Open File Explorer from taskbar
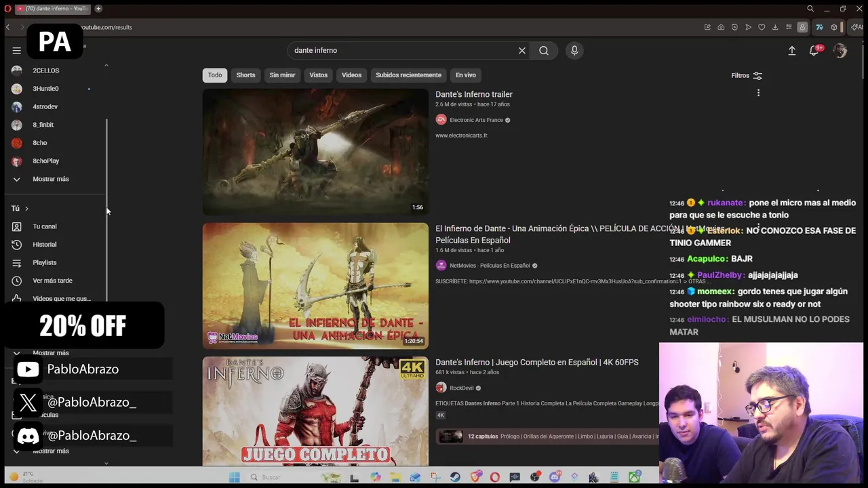 (395, 477)
